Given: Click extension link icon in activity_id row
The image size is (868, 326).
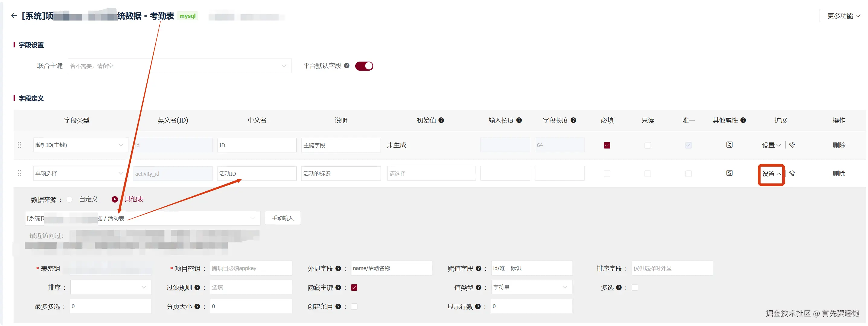Looking at the screenshot, I should 792,173.
